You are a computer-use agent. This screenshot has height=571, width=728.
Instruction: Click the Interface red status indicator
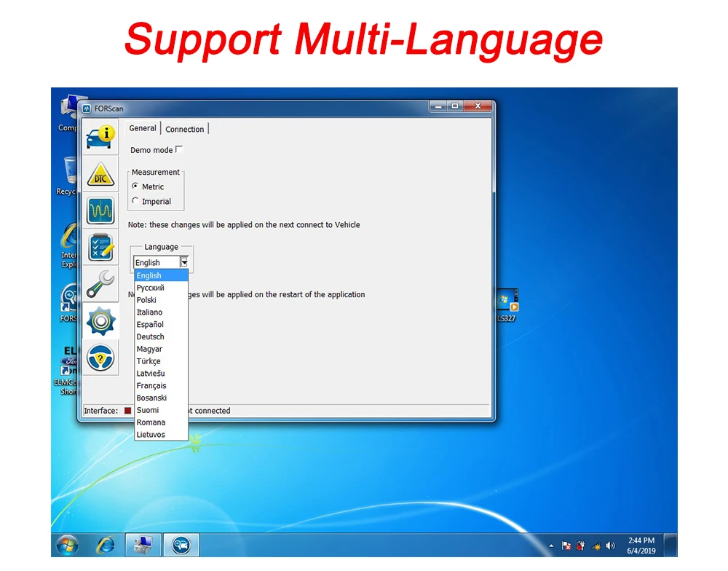click(x=127, y=411)
